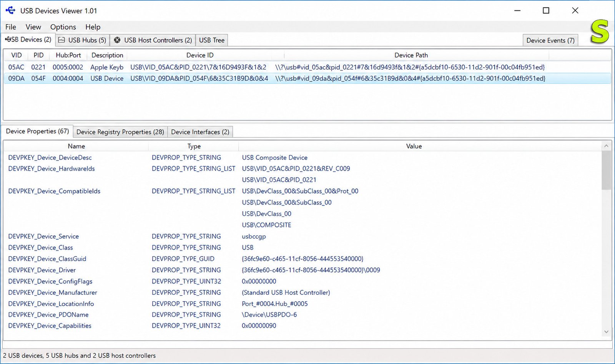Select DEVPKEY_Device_ClassGuid property
This screenshot has width=615, height=364.
click(x=47, y=259)
